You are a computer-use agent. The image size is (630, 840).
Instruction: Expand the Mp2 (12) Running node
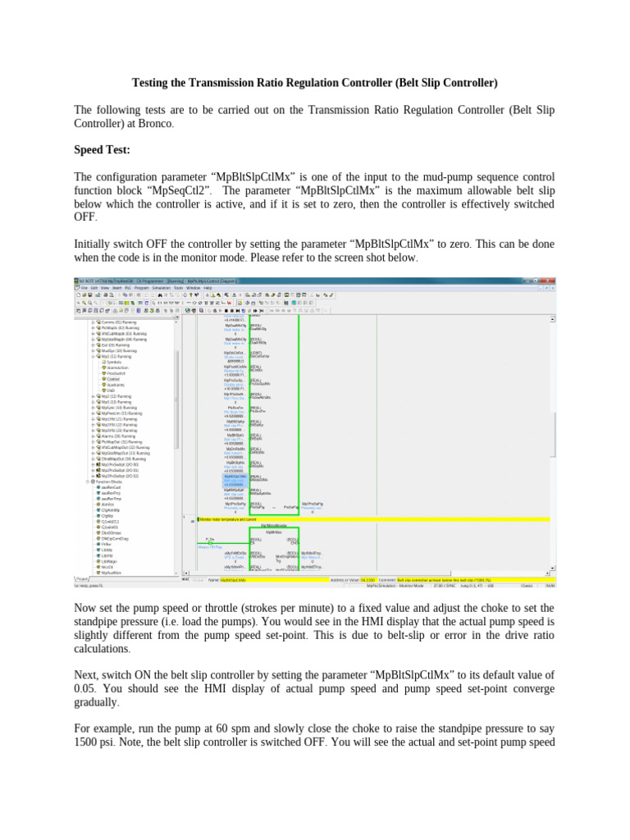94,396
